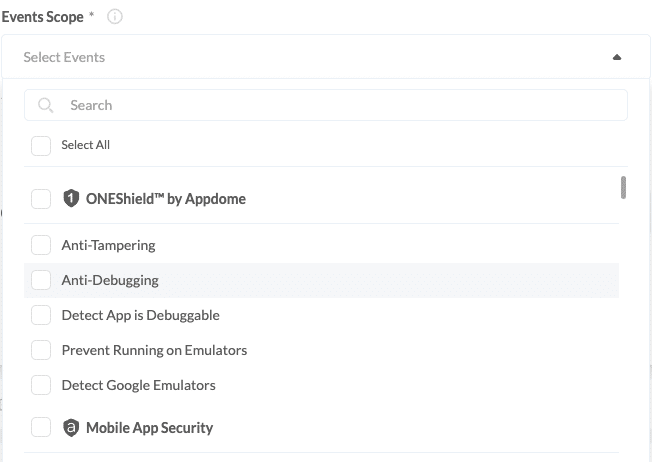Click the ONEShield shield icon

point(70,199)
